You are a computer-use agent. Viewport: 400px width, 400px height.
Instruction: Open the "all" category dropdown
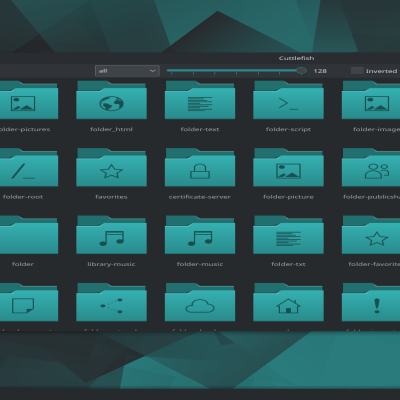[x=127, y=71]
